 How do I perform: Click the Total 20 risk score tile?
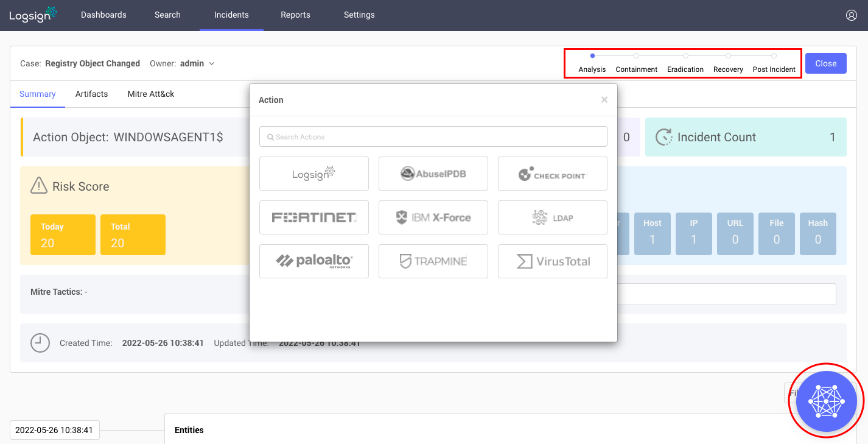pyautogui.click(x=133, y=234)
